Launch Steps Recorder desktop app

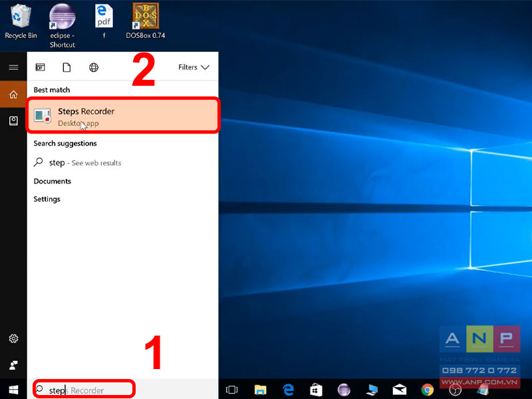[x=123, y=115]
